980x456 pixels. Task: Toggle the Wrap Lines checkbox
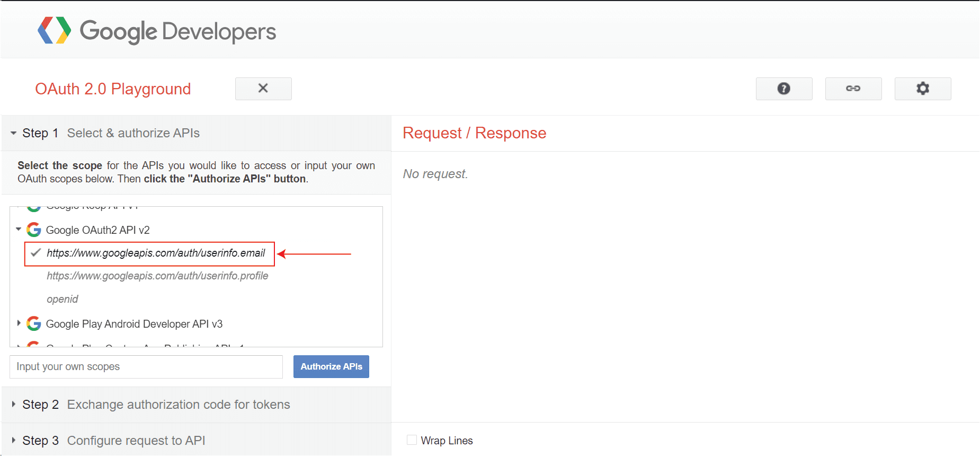coord(412,440)
